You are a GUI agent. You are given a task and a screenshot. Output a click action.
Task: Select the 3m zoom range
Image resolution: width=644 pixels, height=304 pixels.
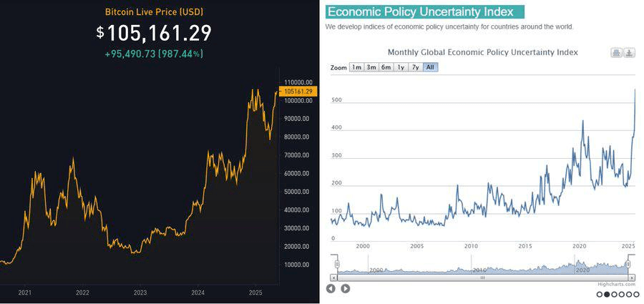pyautogui.click(x=371, y=67)
